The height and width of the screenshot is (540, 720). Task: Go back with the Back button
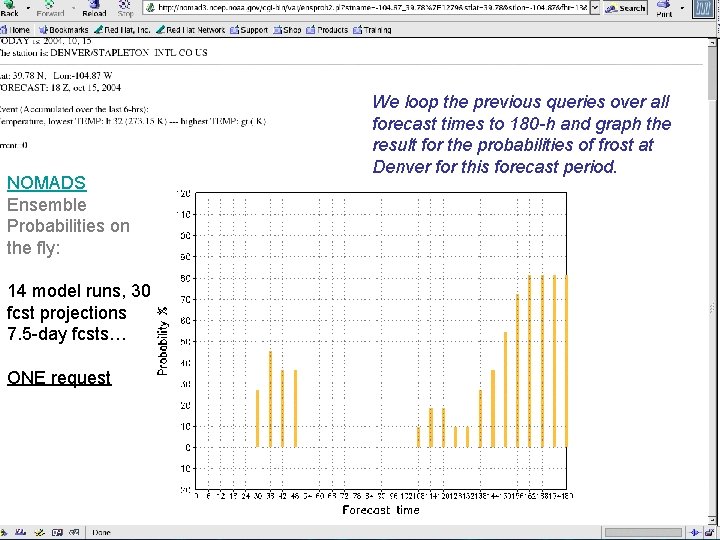tap(10, 8)
